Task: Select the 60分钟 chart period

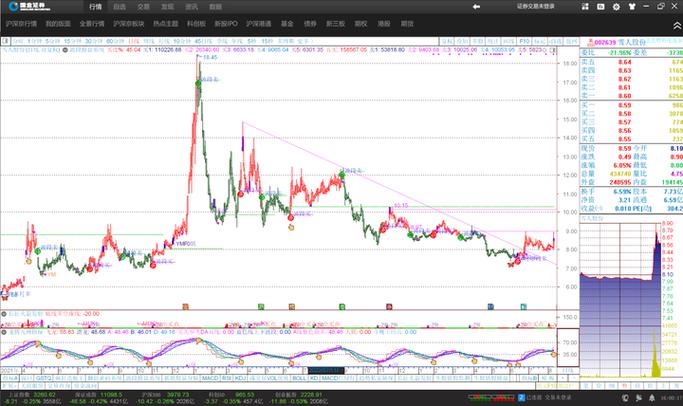Action: pyautogui.click(x=115, y=41)
